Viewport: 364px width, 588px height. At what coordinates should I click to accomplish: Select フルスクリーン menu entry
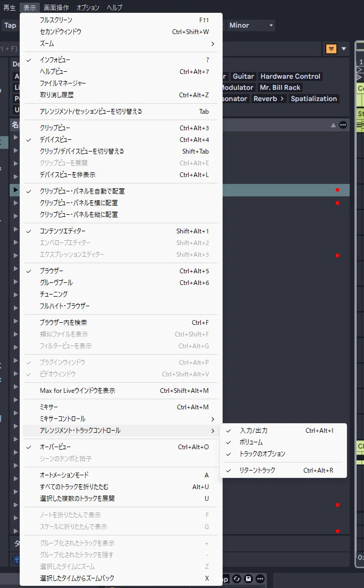pyautogui.click(x=120, y=20)
